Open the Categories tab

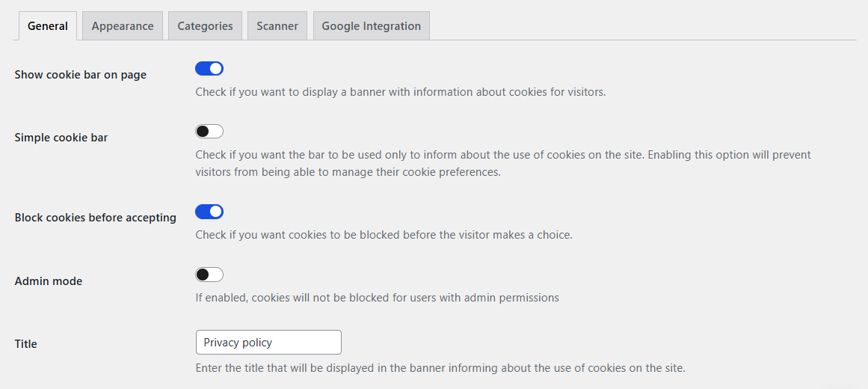click(x=205, y=26)
